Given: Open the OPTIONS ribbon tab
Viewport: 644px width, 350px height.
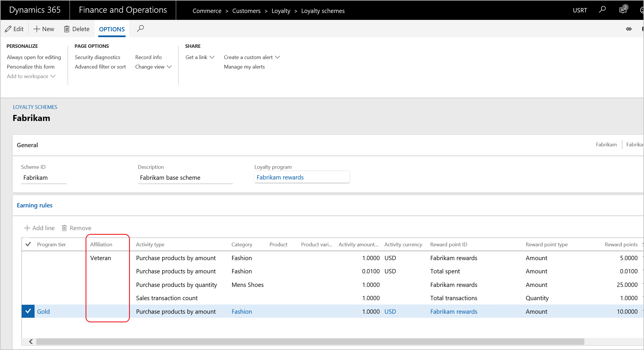Looking at the screenshot, I should pos(111,29).
